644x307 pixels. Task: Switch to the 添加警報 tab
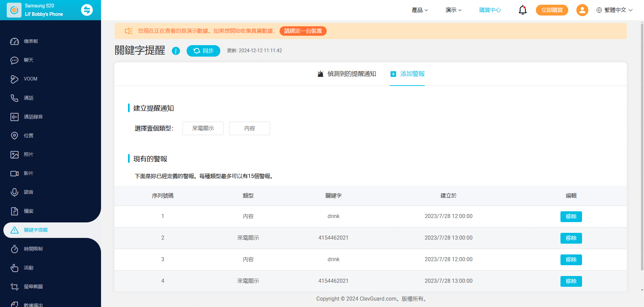tap(407, 74)
